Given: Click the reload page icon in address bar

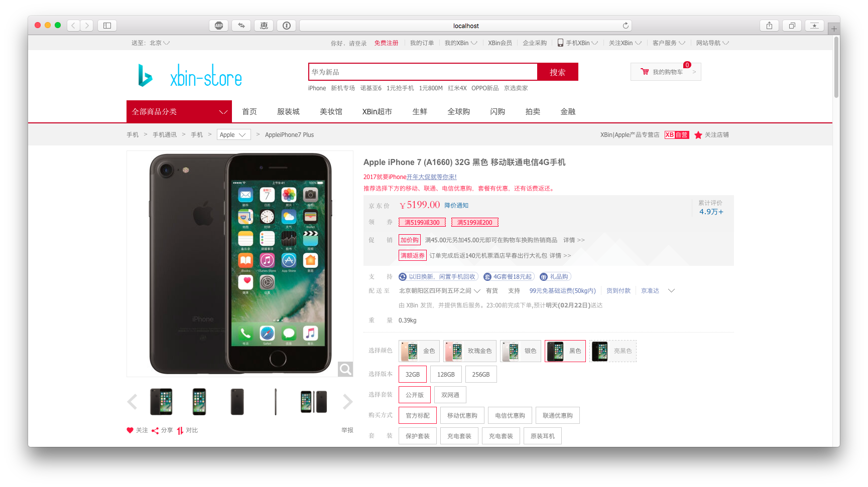Looking at the screenshot, I should point(626,26).
